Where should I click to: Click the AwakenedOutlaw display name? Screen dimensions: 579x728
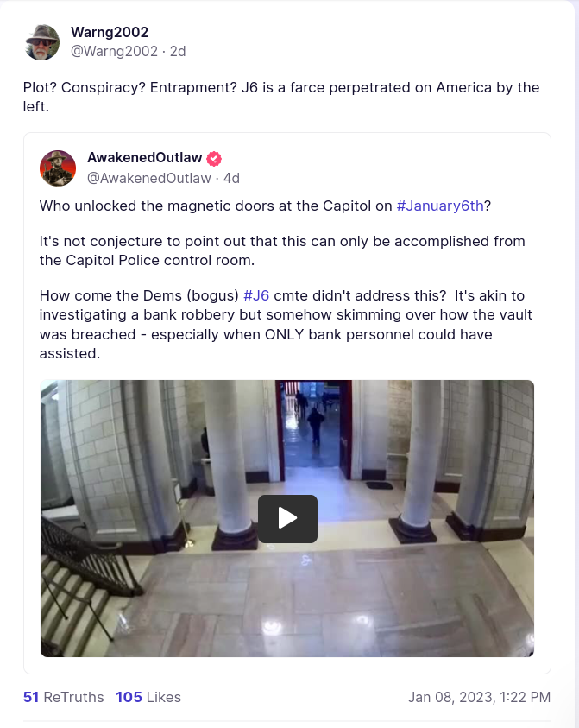click(x=144, y=158)
